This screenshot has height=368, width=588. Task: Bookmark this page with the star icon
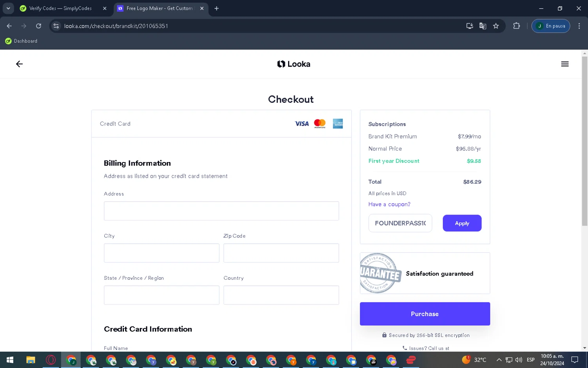[x=496, y=26]
